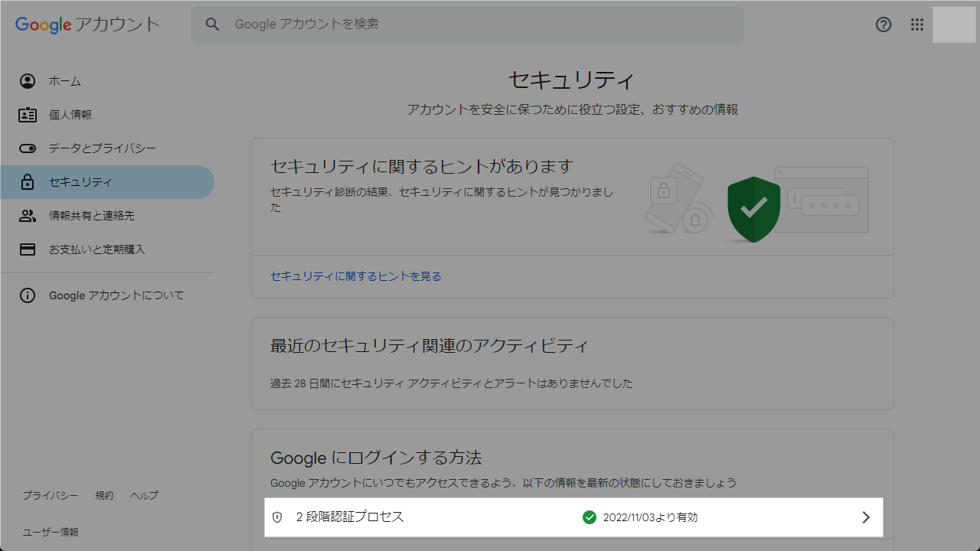Click the 個人情報 ID card icon

(x=28, y=115)
